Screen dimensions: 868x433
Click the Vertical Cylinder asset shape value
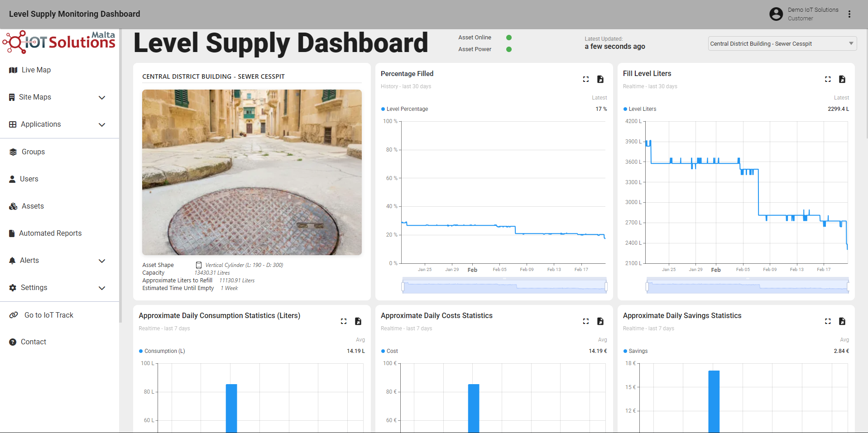pyautogui.click(x=244, y=265)
